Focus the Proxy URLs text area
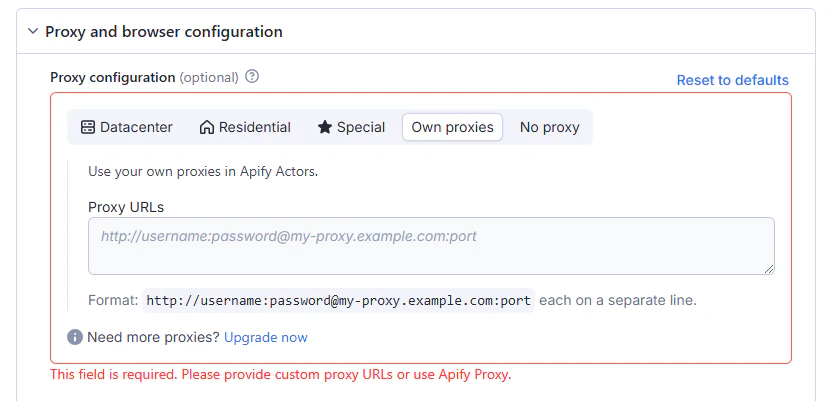The width and height of the screenshot is (833, 401). point(430,245)
